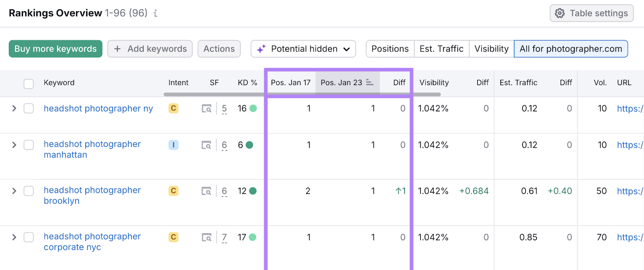The width and height of the screenshot is (644, 270).
Task: Check the box for headshot photographer brooklyn
Action: point(29,191)
